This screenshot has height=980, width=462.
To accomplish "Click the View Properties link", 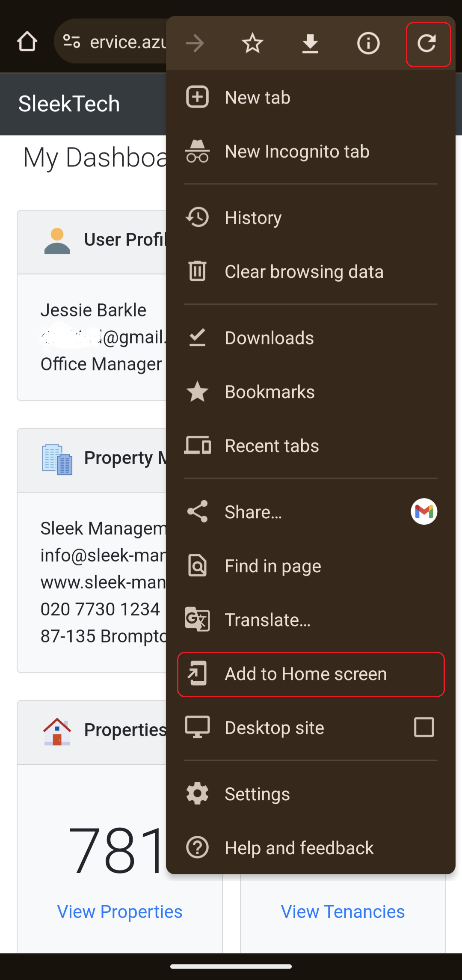I will click(120, 912).
